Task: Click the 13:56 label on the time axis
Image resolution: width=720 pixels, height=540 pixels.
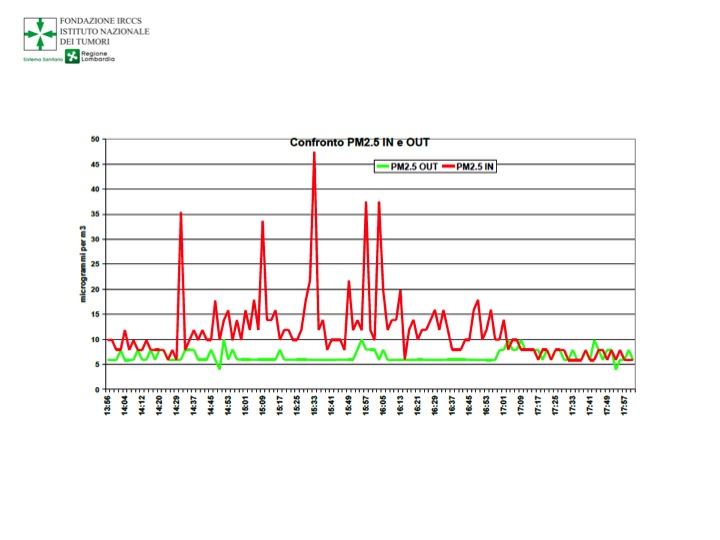Action: pyautogui.click(x=108, y=405)
